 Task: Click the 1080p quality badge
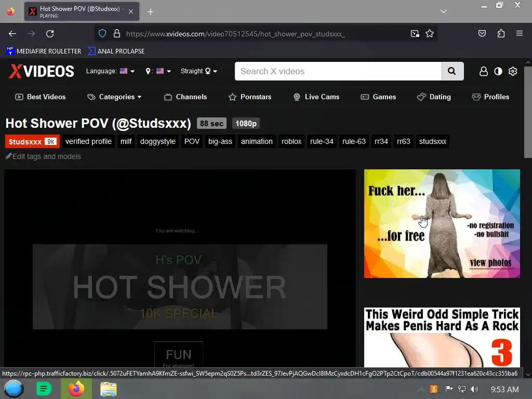point(246,124)
